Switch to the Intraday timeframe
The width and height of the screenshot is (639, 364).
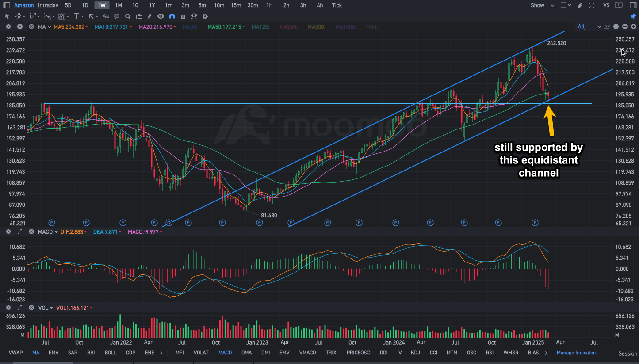coord(48,5)
